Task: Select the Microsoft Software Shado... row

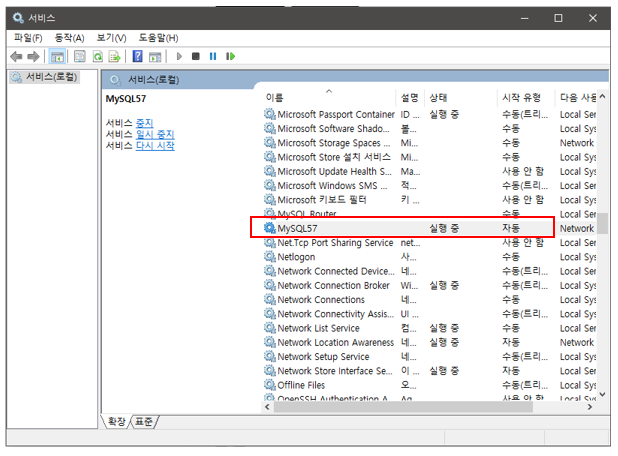Action: (x=430, y=129)
